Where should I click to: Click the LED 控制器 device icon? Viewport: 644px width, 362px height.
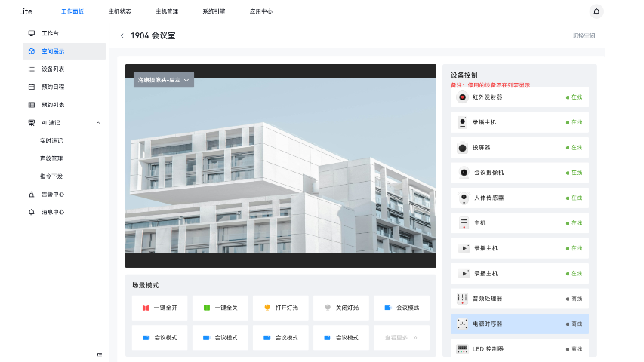[463, 349]
